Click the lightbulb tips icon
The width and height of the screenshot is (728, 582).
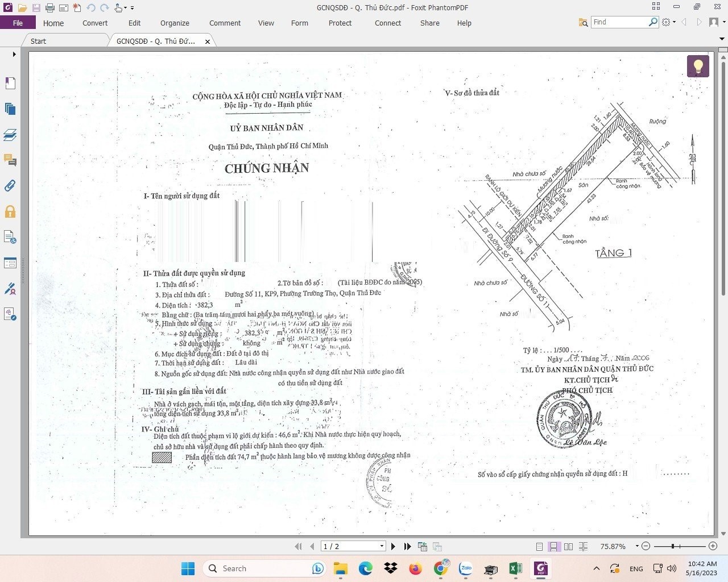698,66
